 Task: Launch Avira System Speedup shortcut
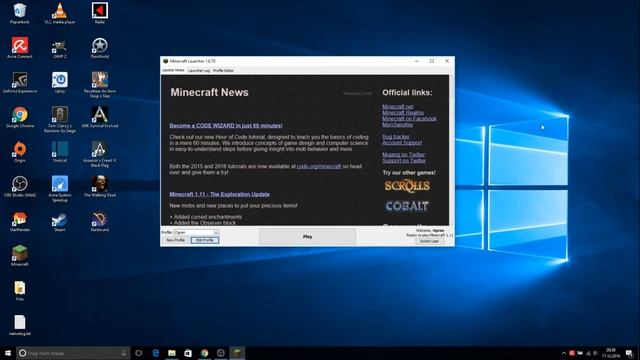pyautogui.click(x=60, y=189)
